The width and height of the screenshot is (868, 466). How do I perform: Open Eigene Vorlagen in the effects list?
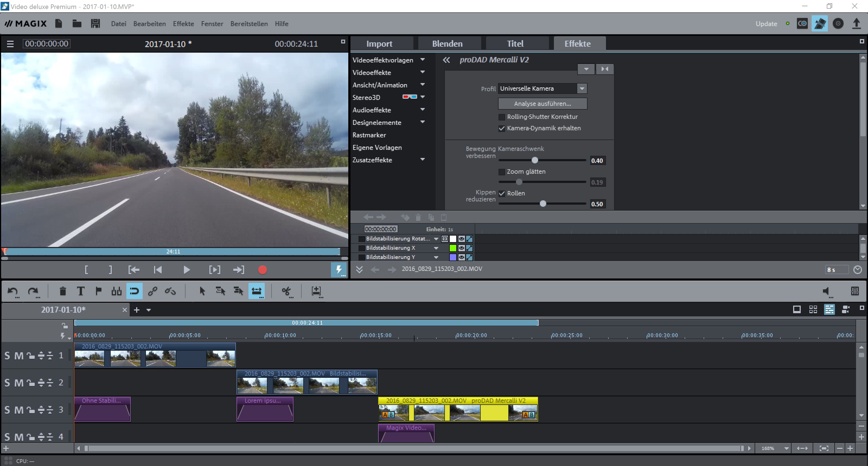(x=377, y=147)
